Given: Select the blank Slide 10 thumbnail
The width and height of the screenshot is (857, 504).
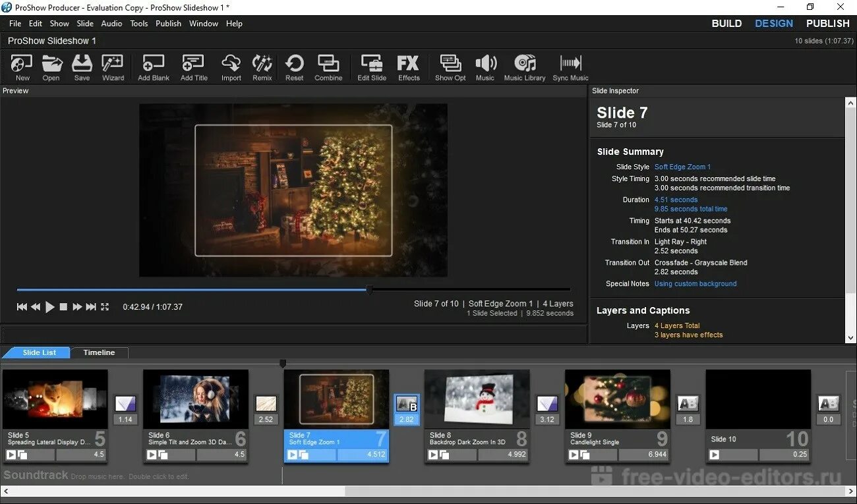Looking at the screenshot, I should 758,399.
